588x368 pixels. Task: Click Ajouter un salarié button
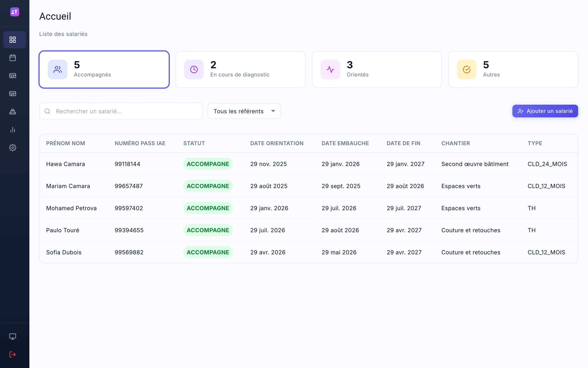(x=545, y=111)
